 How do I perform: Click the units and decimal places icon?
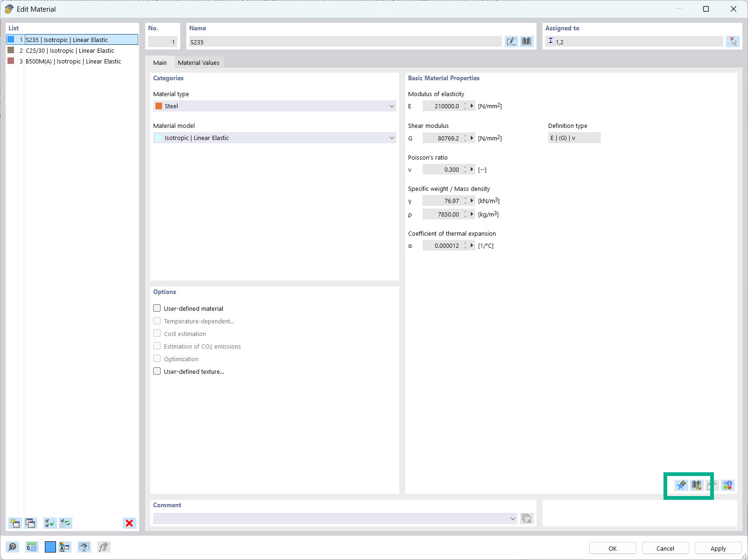(x=31, y=546)
